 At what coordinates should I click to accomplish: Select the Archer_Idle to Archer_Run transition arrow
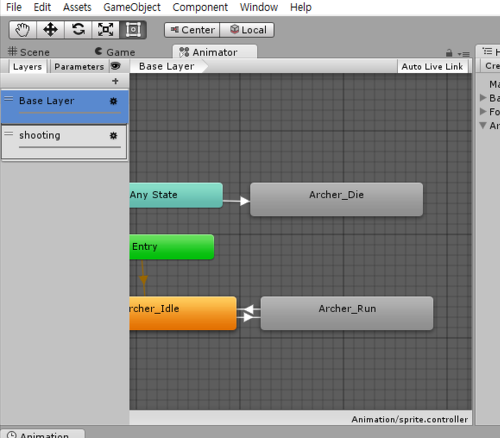click(249, 317)
